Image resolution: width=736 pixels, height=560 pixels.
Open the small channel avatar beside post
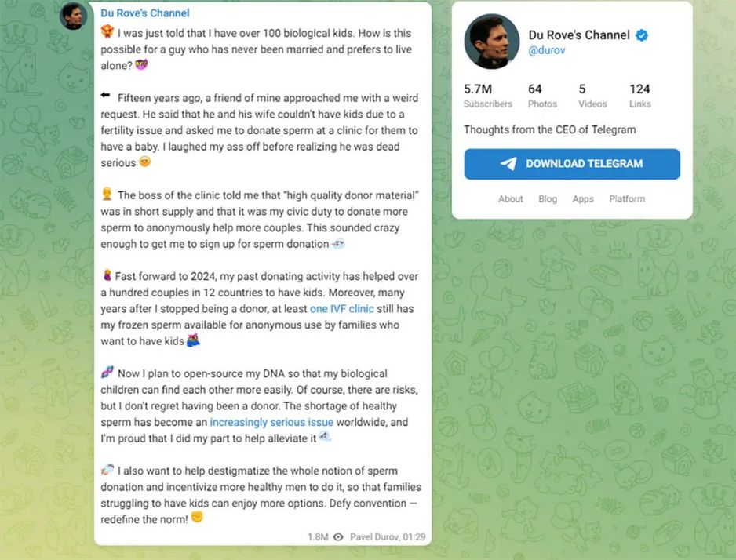pyautogui.click(x=73, y=16)
